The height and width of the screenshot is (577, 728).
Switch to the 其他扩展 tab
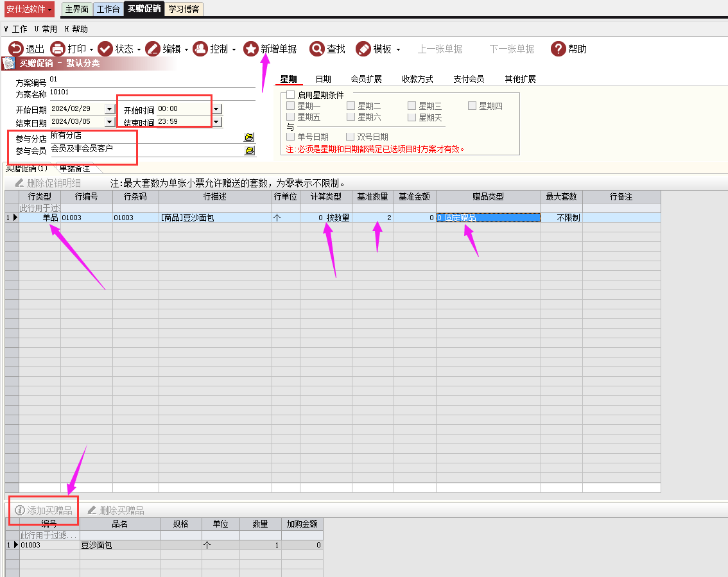521,79
